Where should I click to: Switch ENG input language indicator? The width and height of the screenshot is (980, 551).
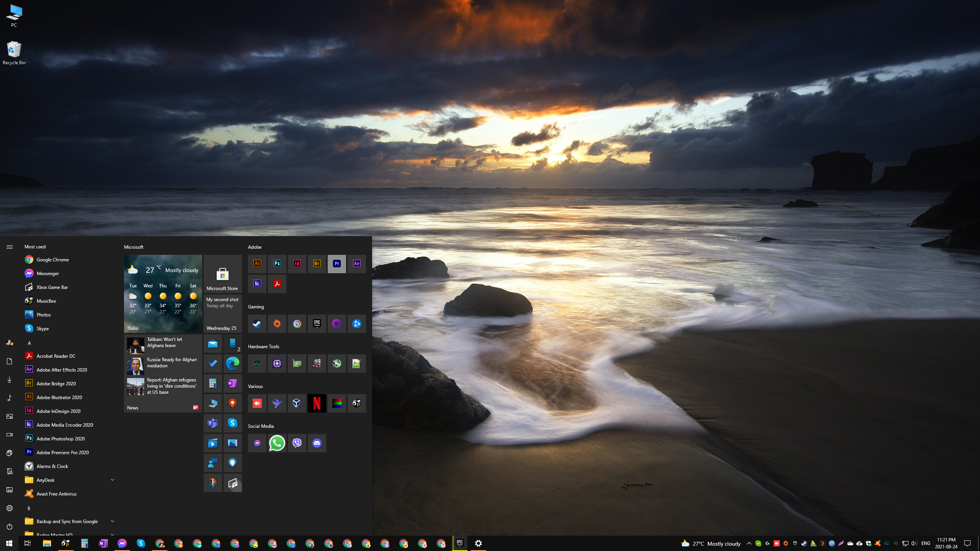[x=926, y=544]
